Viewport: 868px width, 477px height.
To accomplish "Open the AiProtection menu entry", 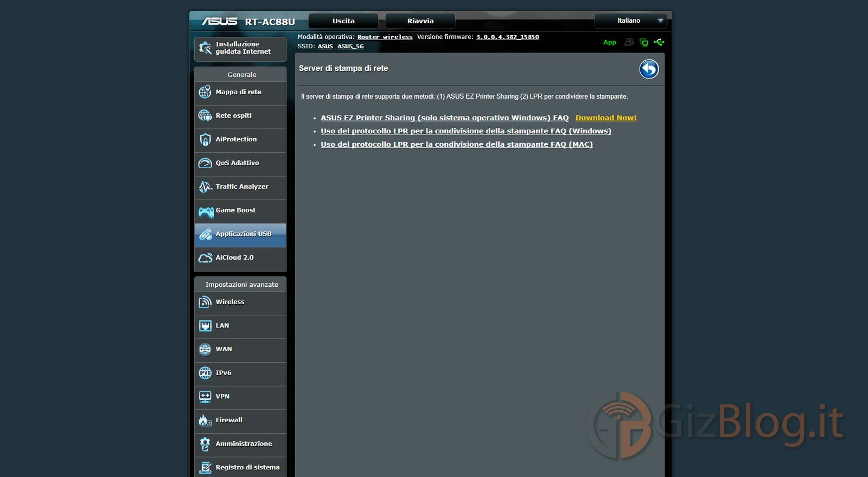I will point(240,140).
